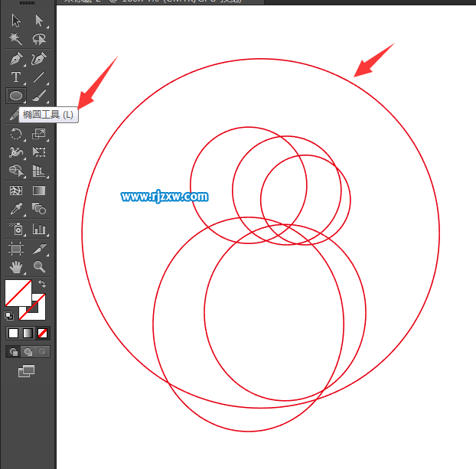476x469 pixels.
Task: Select the Zoom tool magnifier
Action: pyautogui.click(x=40, y=267)
